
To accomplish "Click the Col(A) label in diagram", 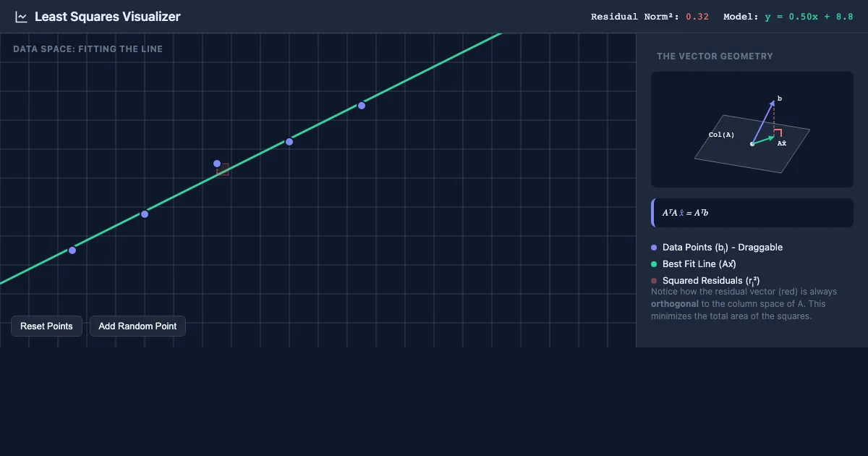I will click(x=721, y=135).
